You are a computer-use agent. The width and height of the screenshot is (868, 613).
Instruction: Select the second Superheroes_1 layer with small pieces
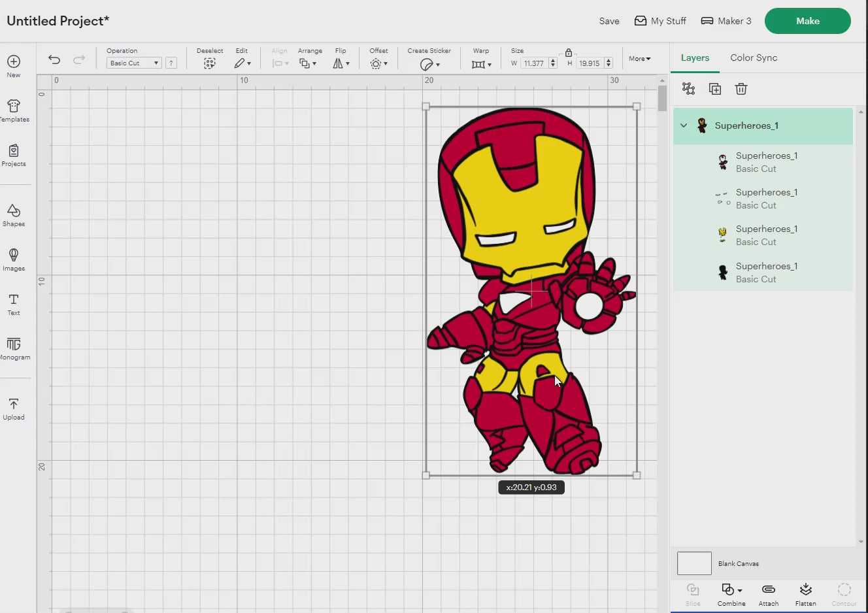pyautogui.click(x=763, y=199)
